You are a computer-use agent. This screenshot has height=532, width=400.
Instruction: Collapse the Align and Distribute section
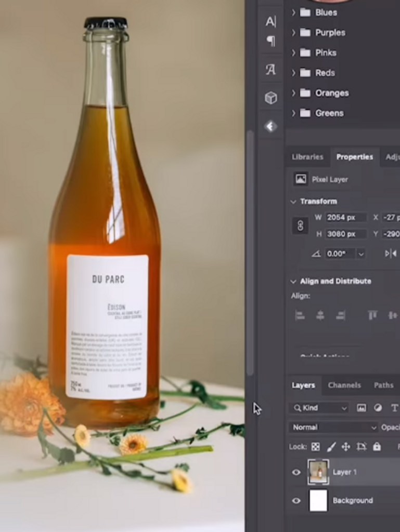[293, 281]
